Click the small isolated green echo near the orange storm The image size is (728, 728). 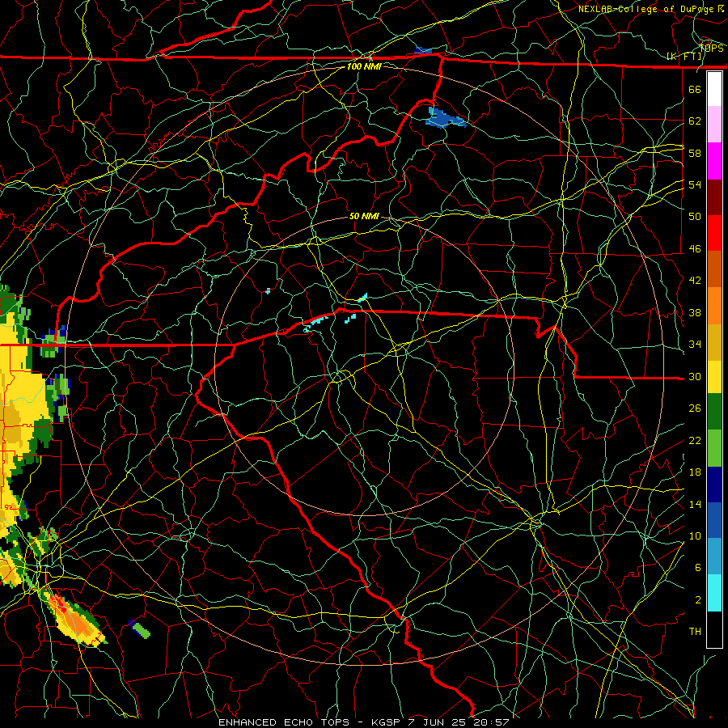click(x=140, y=629)
